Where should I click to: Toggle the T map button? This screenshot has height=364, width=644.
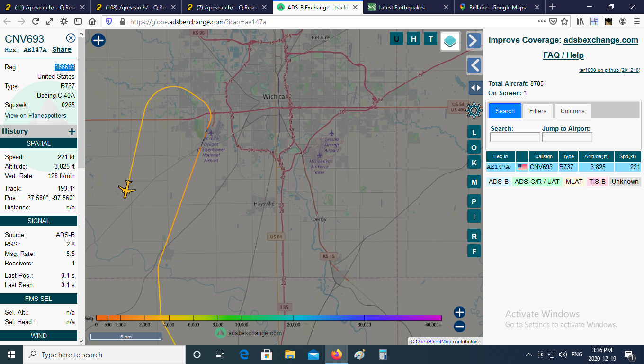430,39
